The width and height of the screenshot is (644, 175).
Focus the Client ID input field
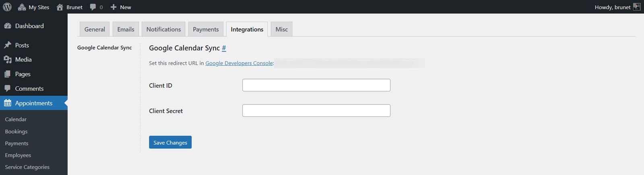tap(316, 85)
